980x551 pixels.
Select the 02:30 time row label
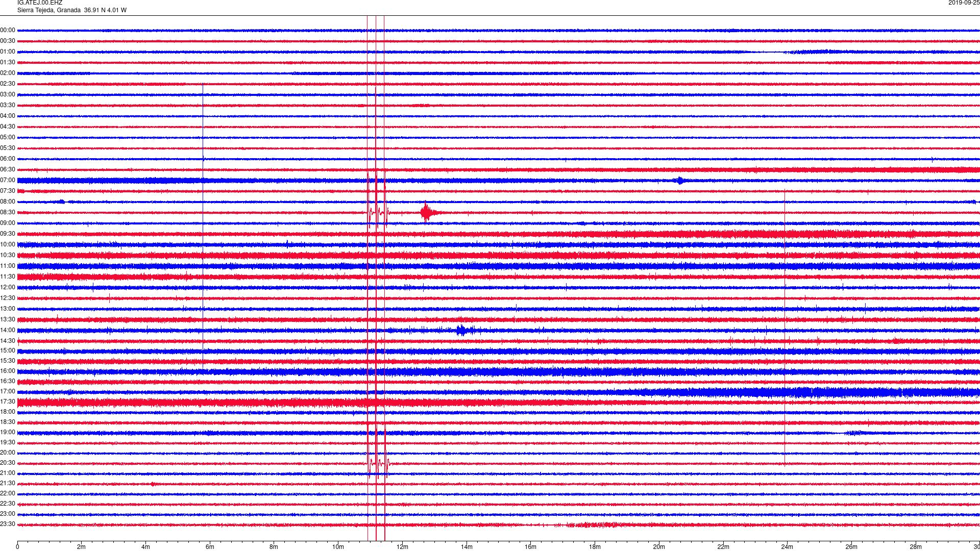point(8,84)
